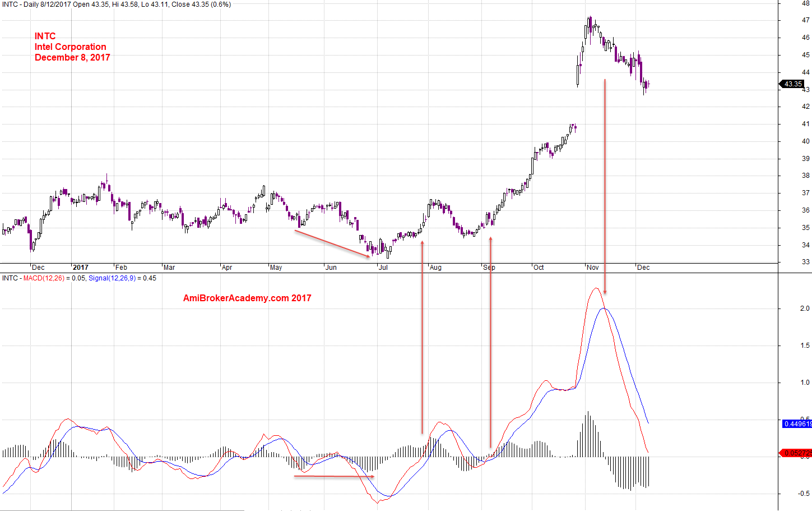Click price axis label 35
This screenshot has height=511, width=812.
[x=806, y=228]
